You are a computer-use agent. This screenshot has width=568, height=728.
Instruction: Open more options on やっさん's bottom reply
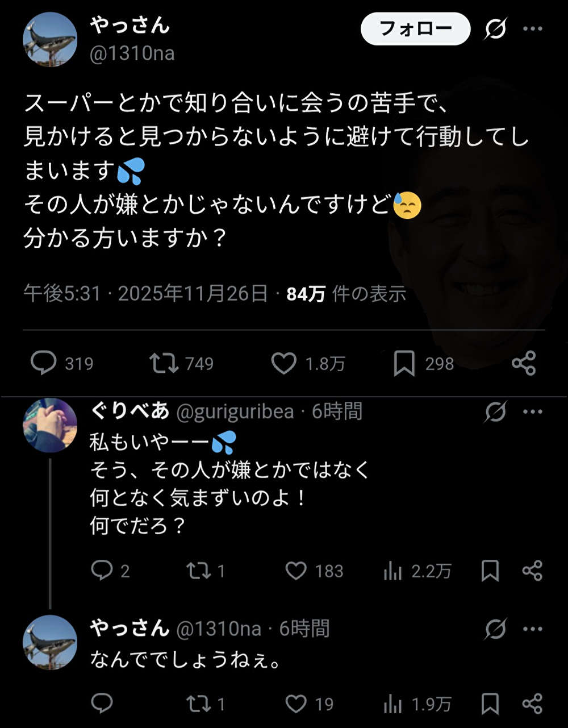point(532,629)
